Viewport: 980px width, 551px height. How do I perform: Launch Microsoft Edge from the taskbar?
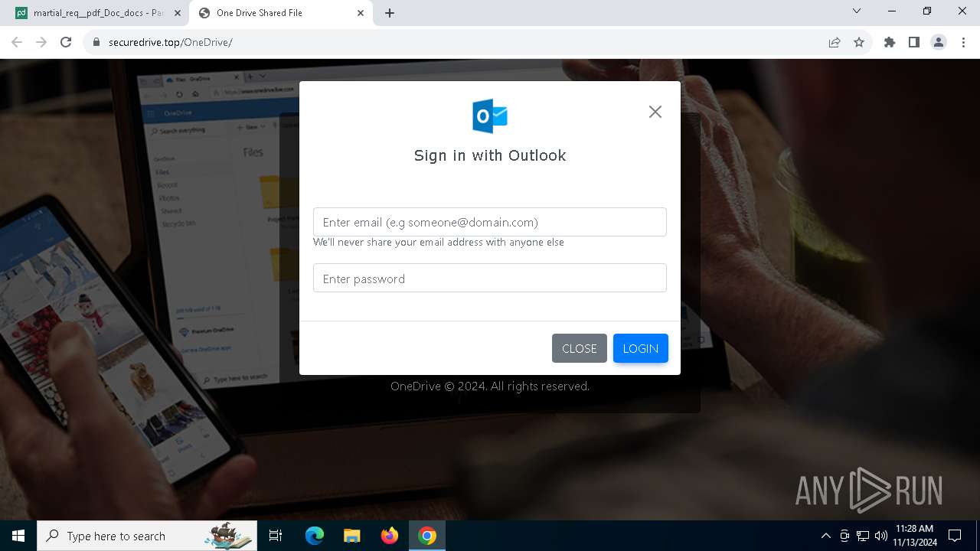(x=315, y=536)
